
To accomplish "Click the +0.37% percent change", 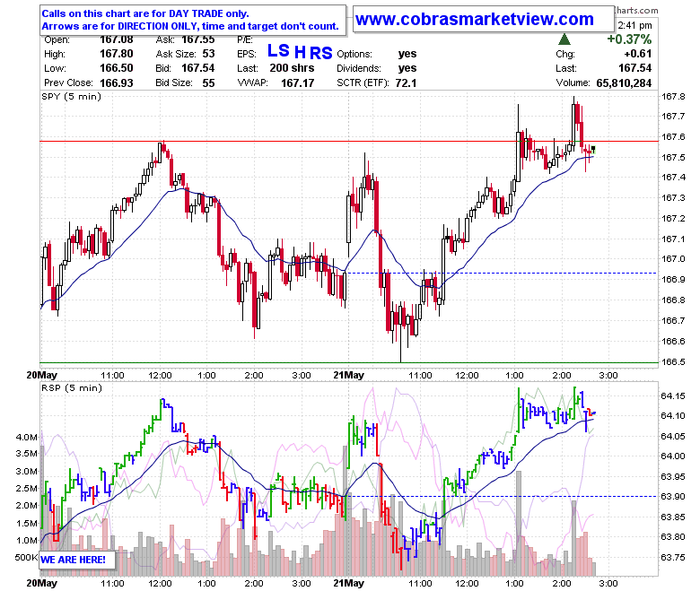I will [629, 39].
